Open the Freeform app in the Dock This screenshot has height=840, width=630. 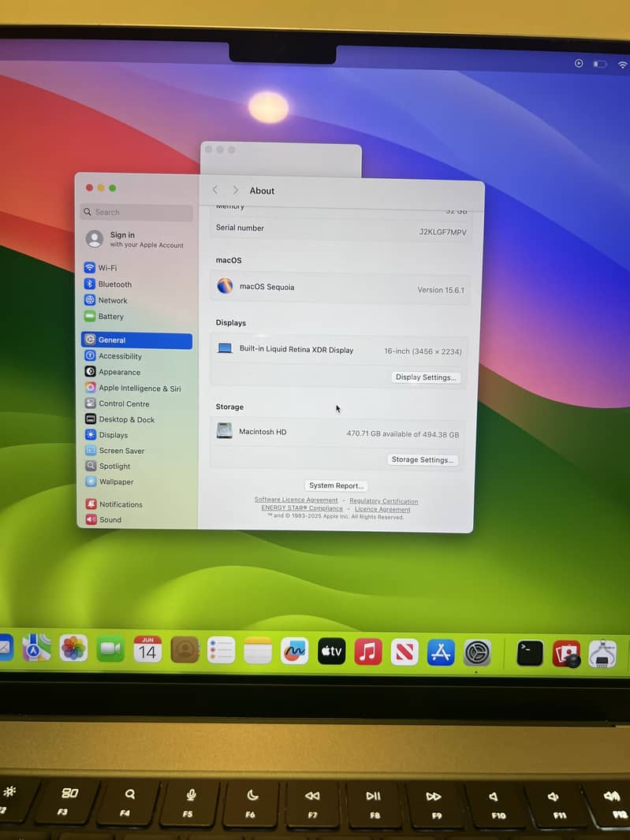point(294,651)
